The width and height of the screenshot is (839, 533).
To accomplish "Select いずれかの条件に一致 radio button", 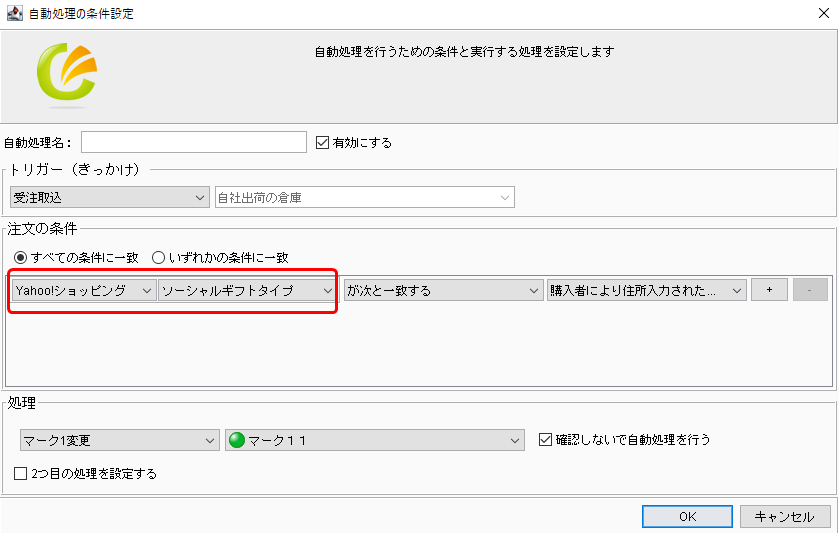I will [x=158, y=257].
